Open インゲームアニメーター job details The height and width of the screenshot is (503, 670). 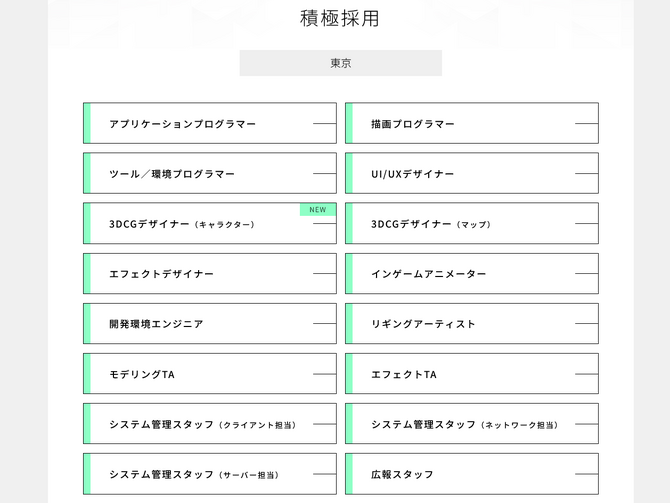pyautogui.click(x=471, y=274)
